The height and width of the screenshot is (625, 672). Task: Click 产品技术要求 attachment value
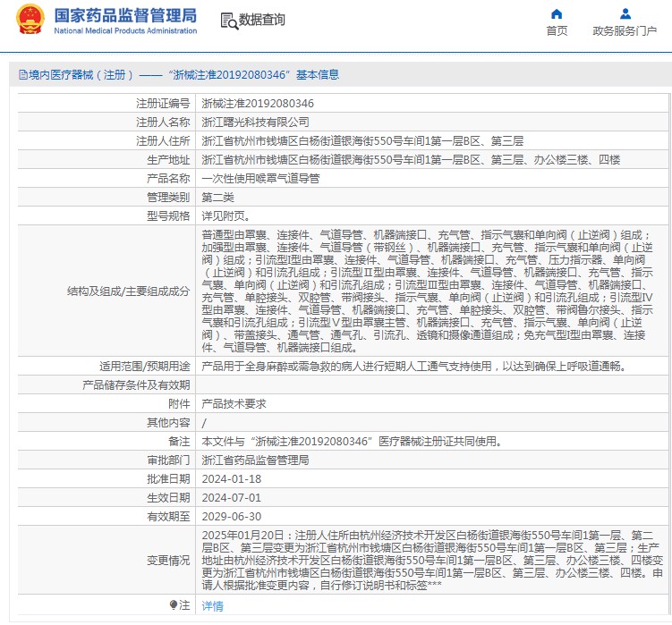(234, 404)
